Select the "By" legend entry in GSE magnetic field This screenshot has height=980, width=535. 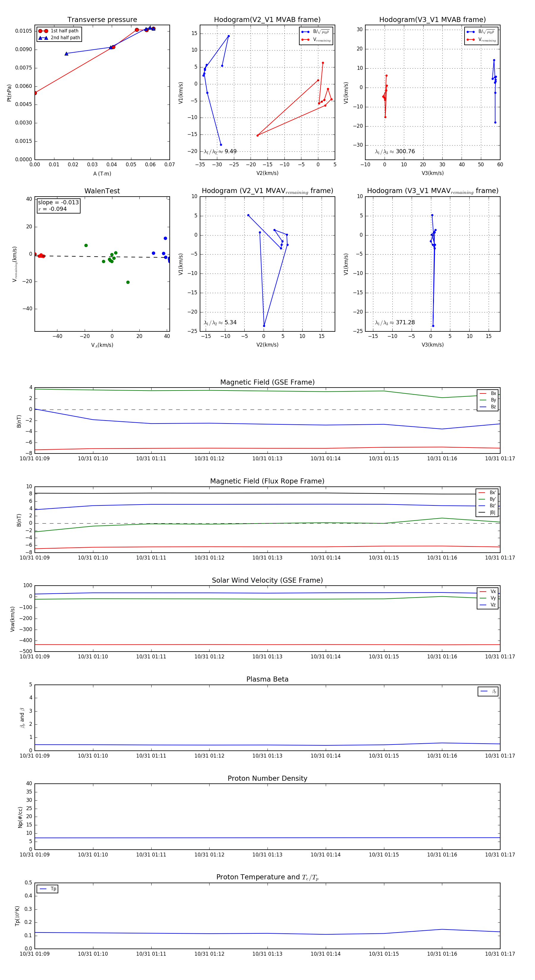[488, 400]
